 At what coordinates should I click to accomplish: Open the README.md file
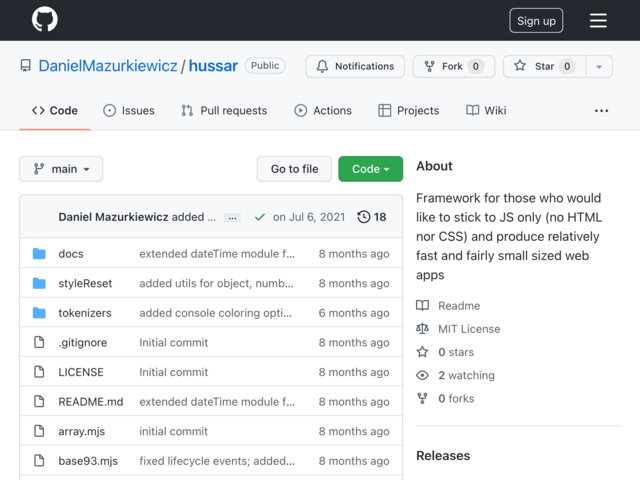[91, 402]
